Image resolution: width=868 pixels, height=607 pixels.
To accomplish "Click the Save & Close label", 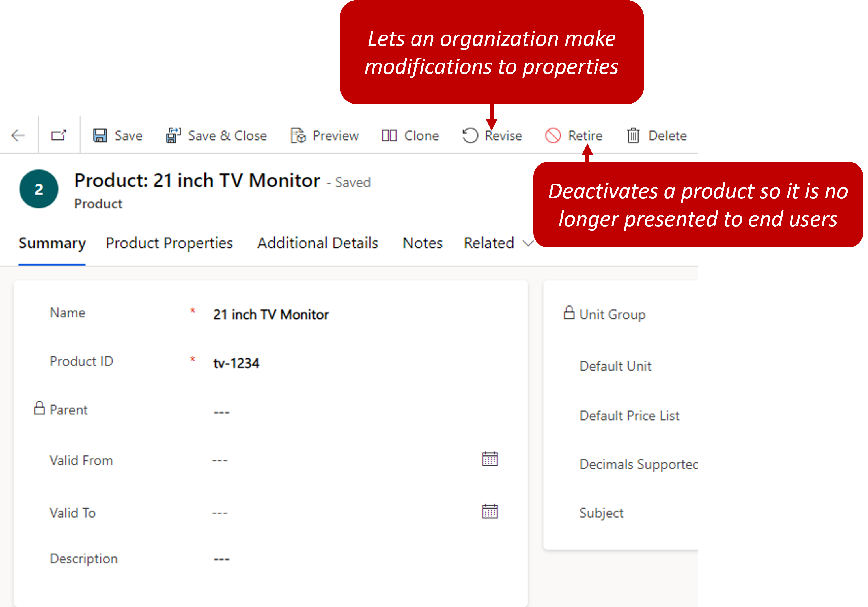I will pos(228,136).
